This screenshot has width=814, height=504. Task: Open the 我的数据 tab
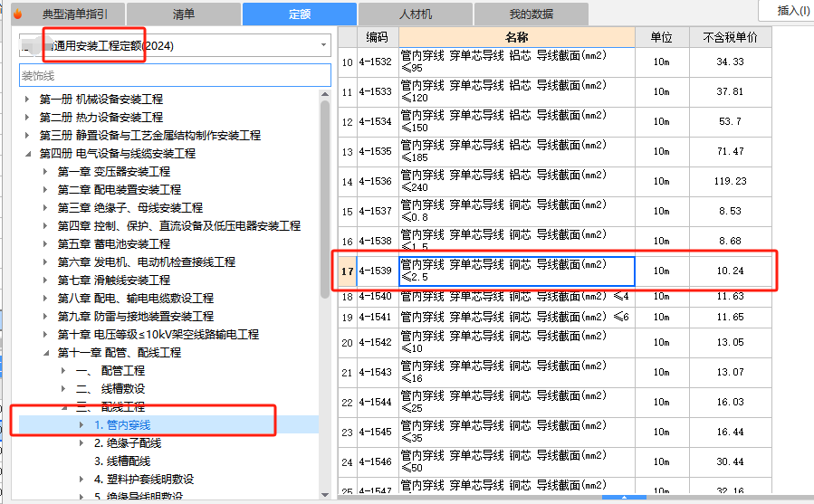[x=531, y=14]
